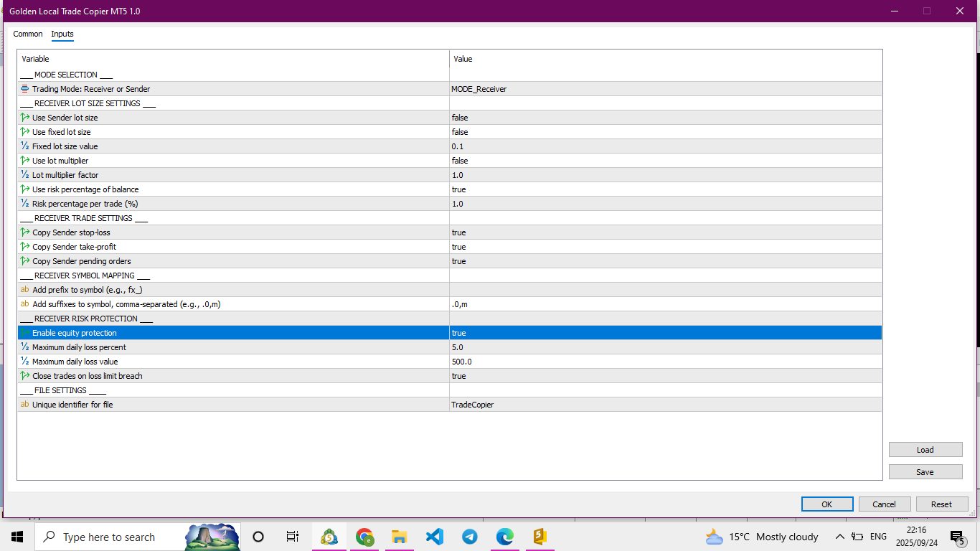980x551 pixels.
Task: Open the notification center icon
Action: [x=956, y=537]
